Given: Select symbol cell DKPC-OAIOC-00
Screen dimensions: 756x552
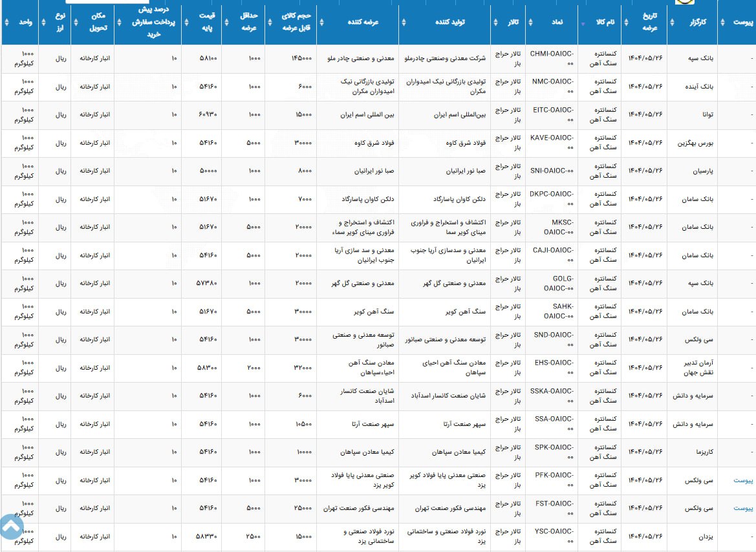Looking at the screenshot, I should pyautogui.click(x=552, y=199).
